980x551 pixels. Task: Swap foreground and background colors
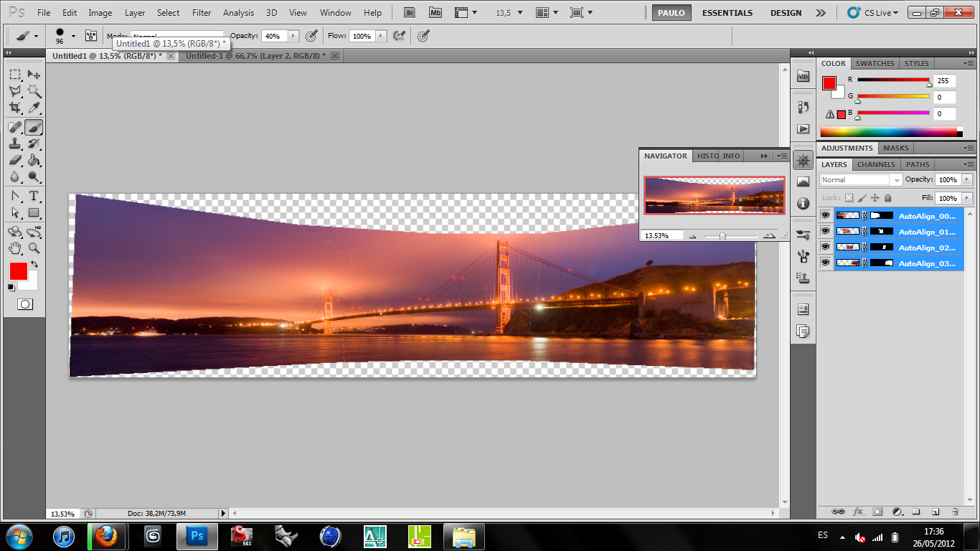34,265
